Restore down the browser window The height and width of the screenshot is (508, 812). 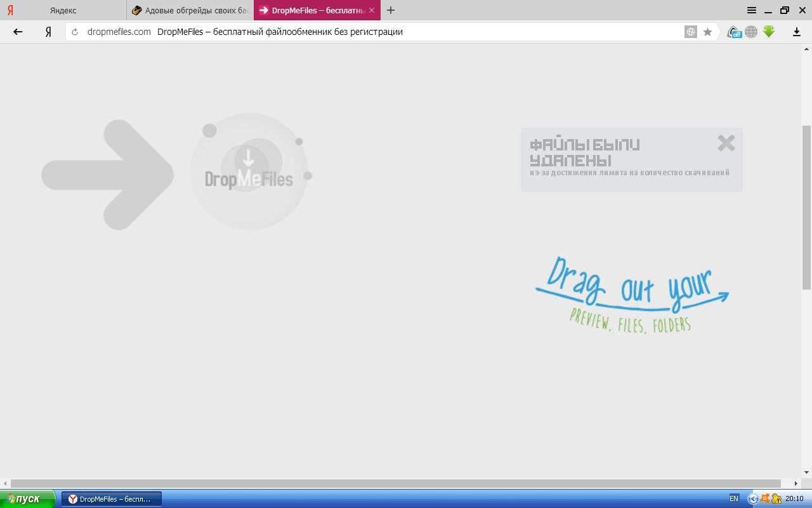tap(785, 10)
